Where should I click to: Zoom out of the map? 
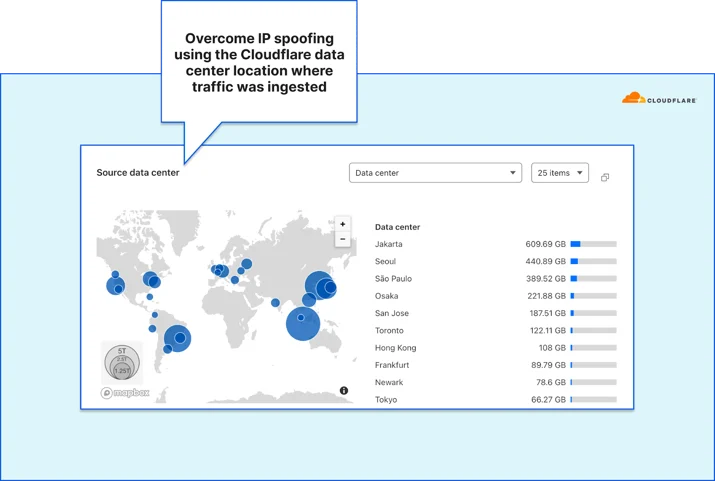point(342,239)
